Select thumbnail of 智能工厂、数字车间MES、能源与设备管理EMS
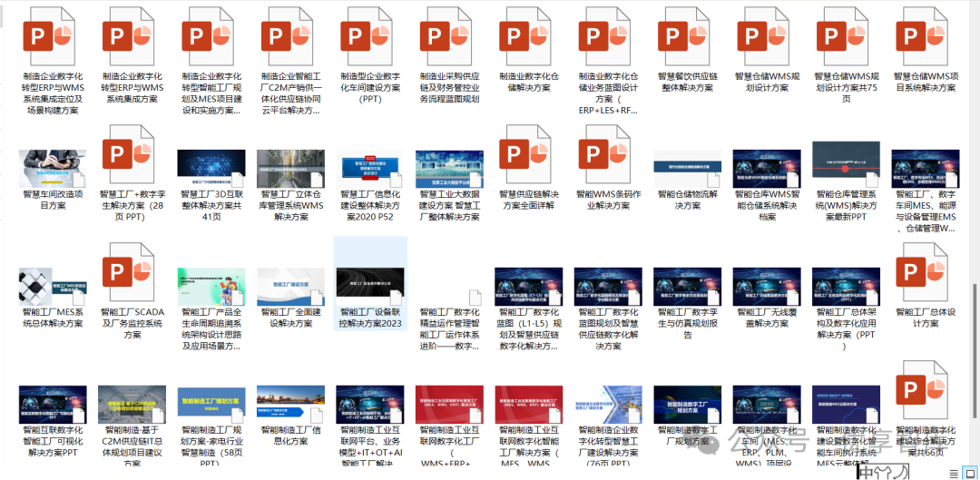The image size is (980, 480). point(926,169)
